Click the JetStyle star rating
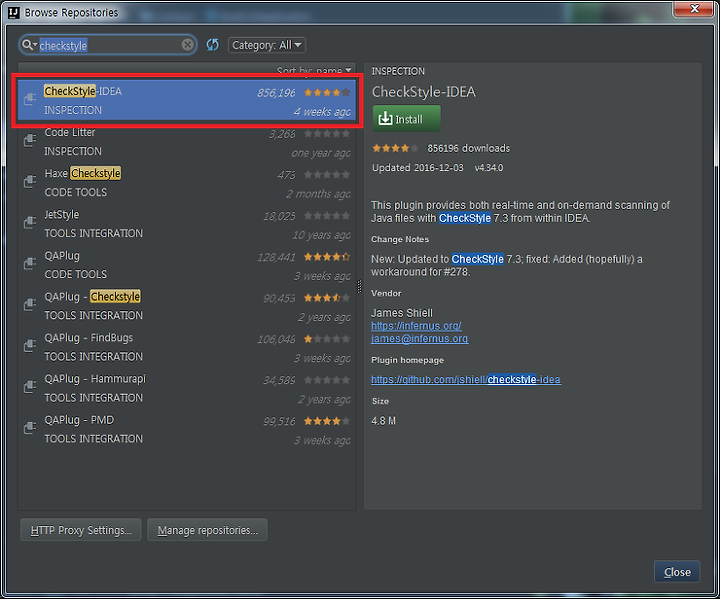The image size is (720, 599). [327, 215]
